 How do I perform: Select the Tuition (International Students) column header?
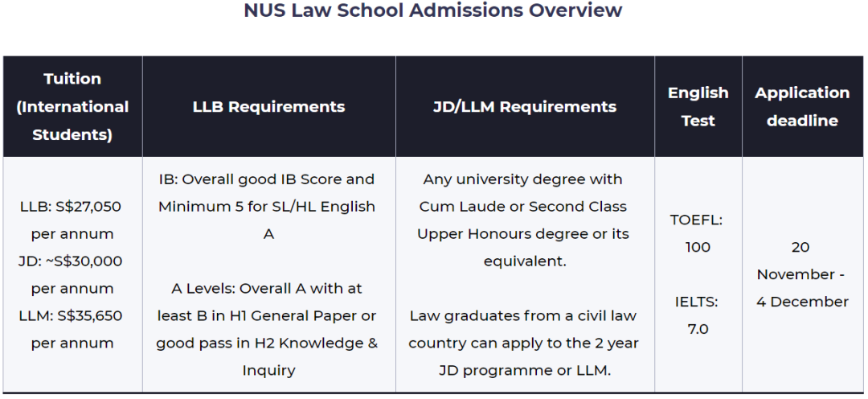[x=72, y=106]
